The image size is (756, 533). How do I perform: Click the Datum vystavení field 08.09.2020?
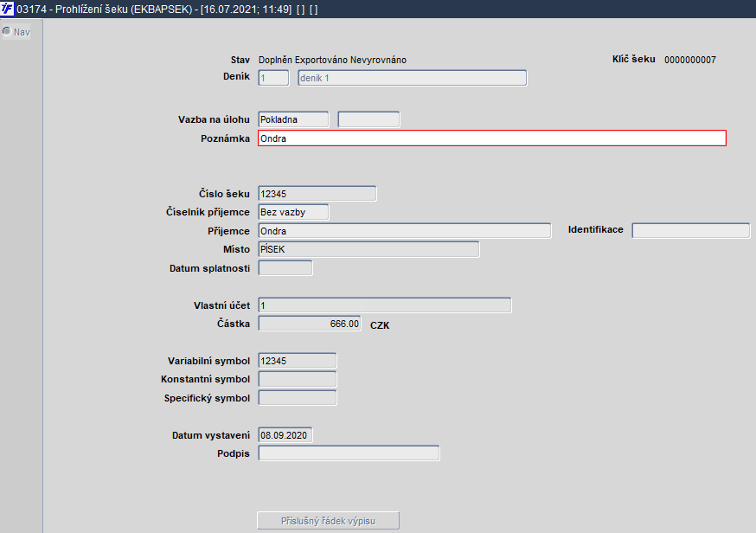click(x=285, y=435)
